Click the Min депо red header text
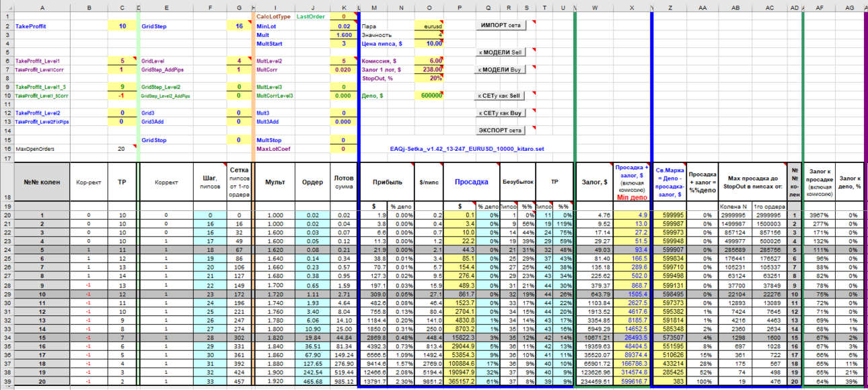Image resolution: width=868 pixels, height=390 pixels. coord(632,196)
